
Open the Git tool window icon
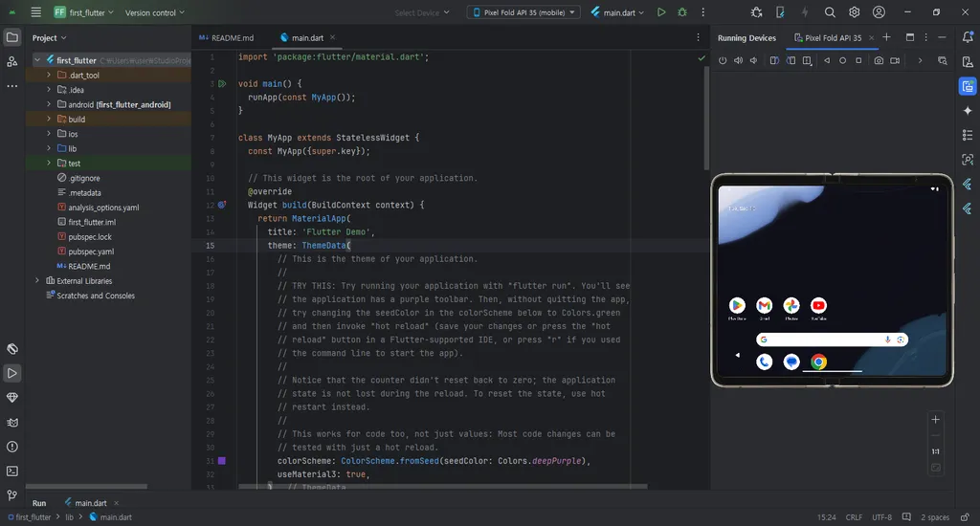[11, 495]
